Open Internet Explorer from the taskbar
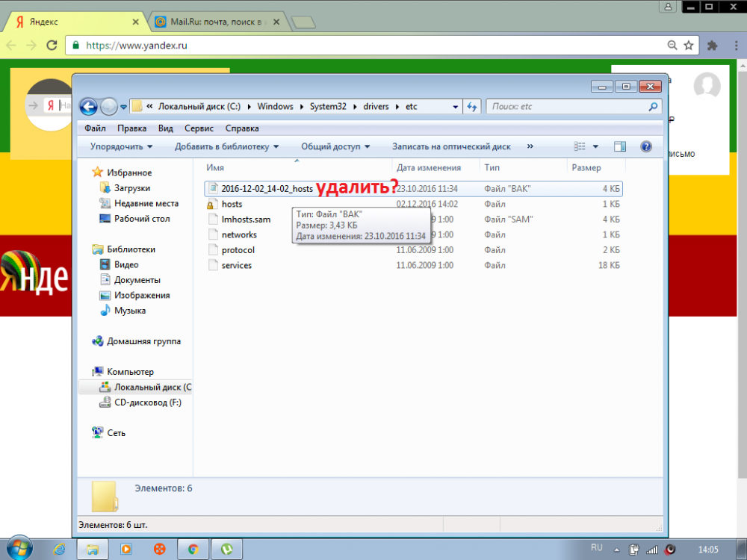Viewport: 747px width, 560px height. coord(60,549)
